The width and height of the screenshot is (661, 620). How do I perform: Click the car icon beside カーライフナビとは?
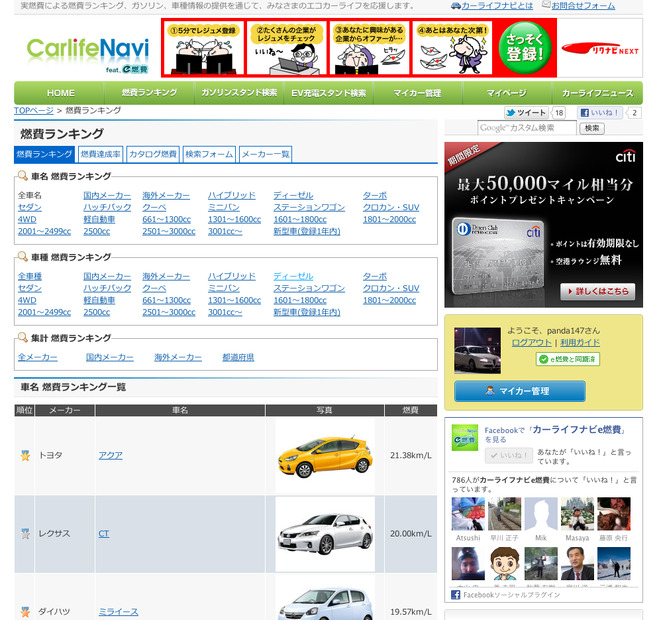(456, 6)
